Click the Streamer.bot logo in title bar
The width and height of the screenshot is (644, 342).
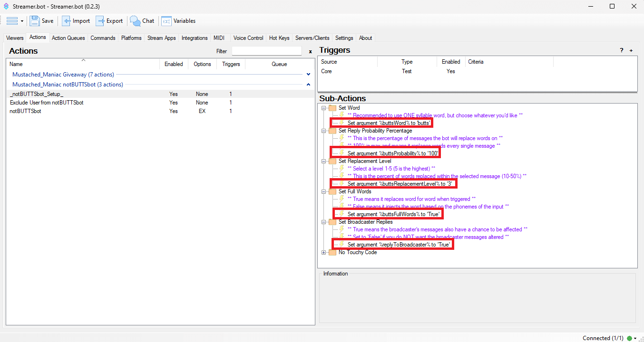[6, 7]
